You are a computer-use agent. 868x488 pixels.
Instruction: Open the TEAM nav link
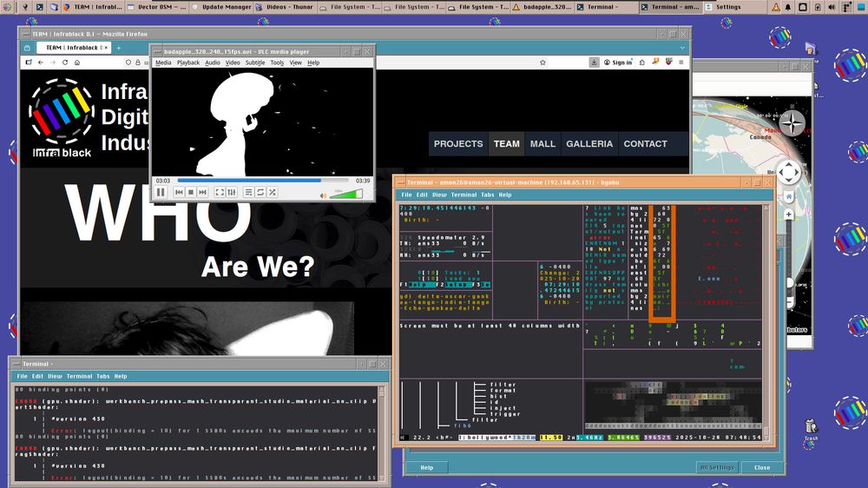(507, 144)
